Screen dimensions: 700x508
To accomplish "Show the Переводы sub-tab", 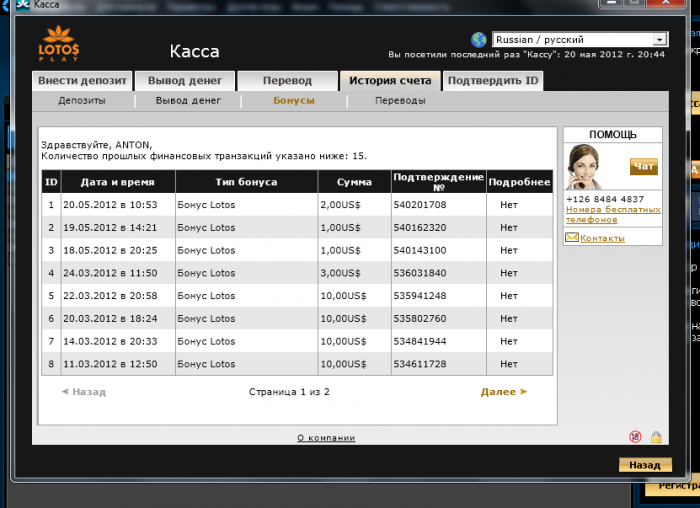I will pos(400,101).
